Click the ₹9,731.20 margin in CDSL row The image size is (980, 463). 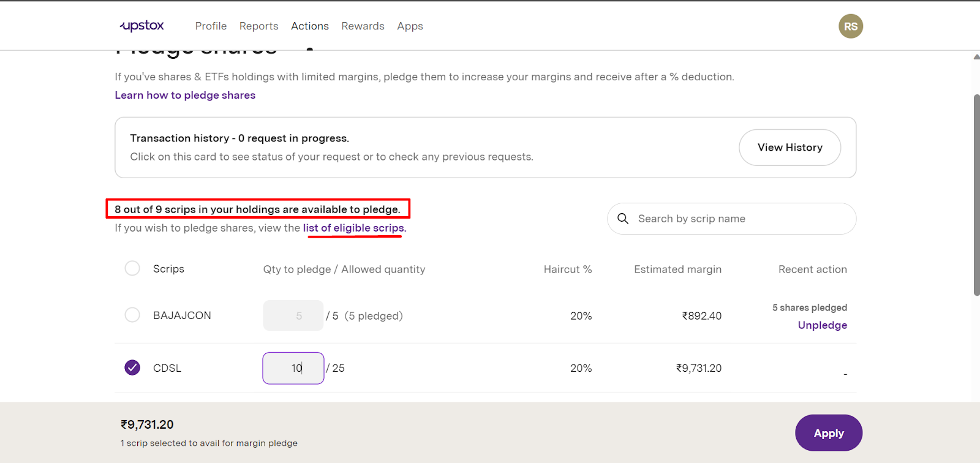tap(699, 368)
